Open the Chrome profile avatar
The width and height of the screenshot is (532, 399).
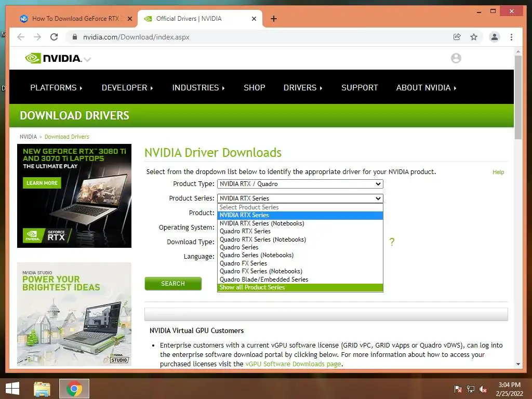(x=495, y=37)
